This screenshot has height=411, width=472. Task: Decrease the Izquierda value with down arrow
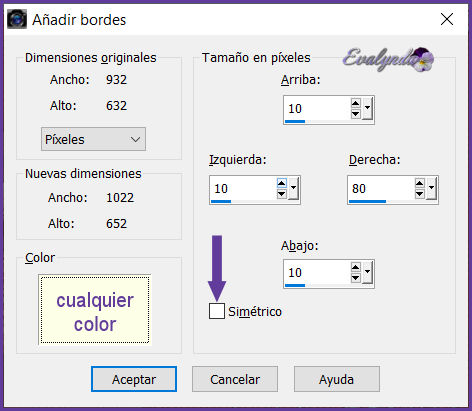click(282, 194)
